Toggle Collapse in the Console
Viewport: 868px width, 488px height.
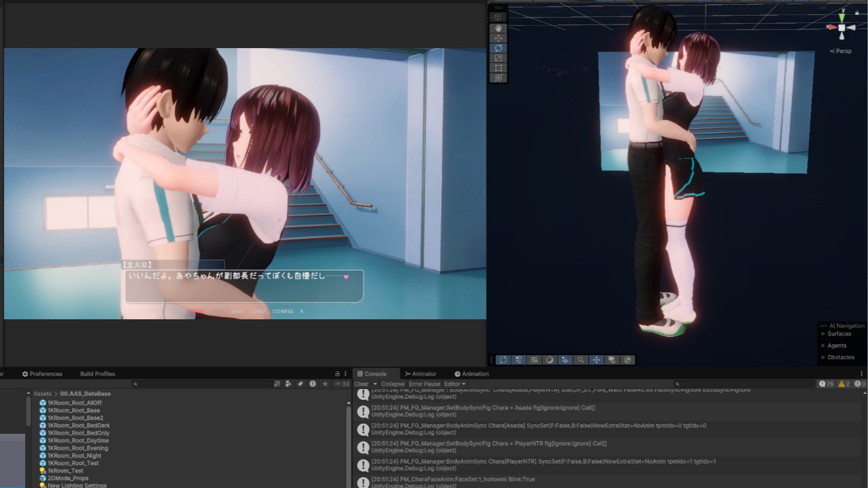(x=392, y=384)
